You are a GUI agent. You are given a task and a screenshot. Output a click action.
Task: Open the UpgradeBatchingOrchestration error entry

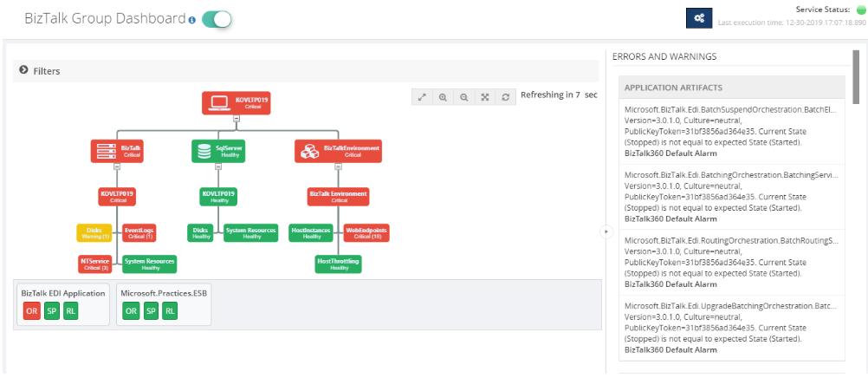click(732, 328)
